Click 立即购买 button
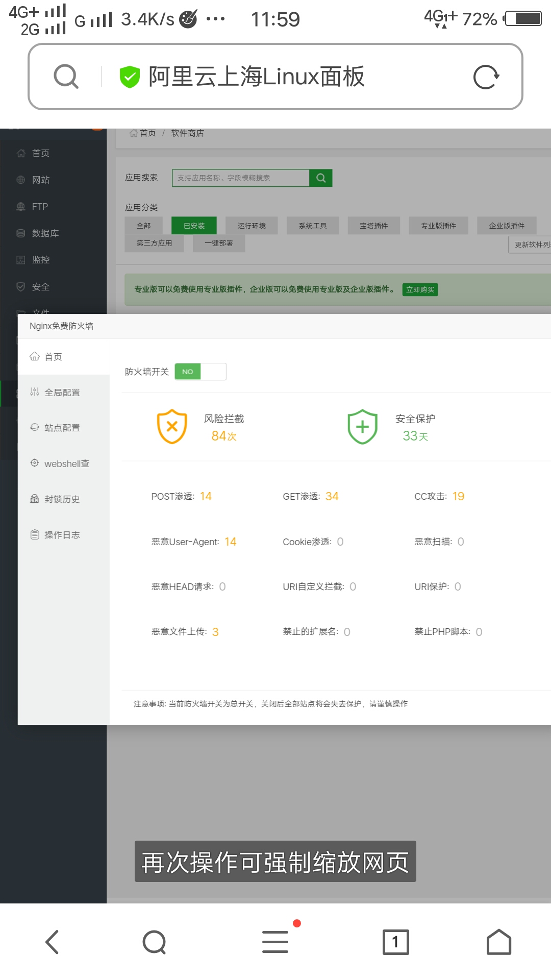 click(420, 289)
